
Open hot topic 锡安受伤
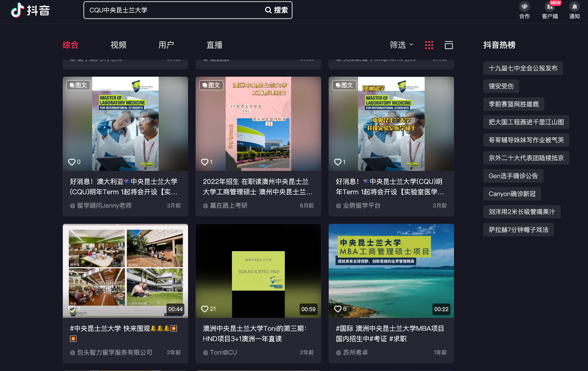coord(501,86)
